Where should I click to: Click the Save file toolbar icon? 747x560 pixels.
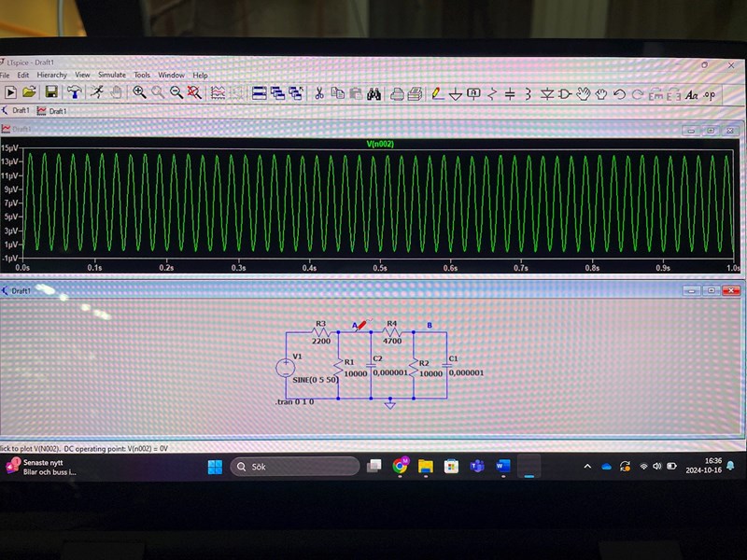pyautogui.click(x=51, y=92)
